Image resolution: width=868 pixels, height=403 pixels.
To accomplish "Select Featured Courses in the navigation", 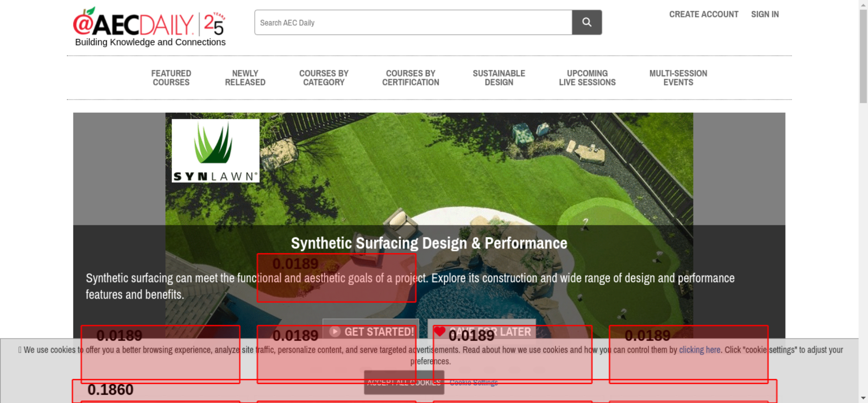I will coord(171,78).
